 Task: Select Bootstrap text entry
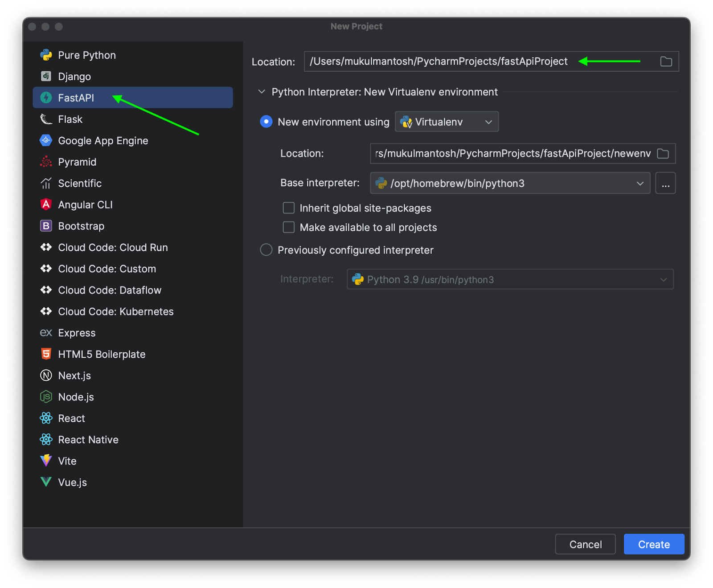[81, 226]
